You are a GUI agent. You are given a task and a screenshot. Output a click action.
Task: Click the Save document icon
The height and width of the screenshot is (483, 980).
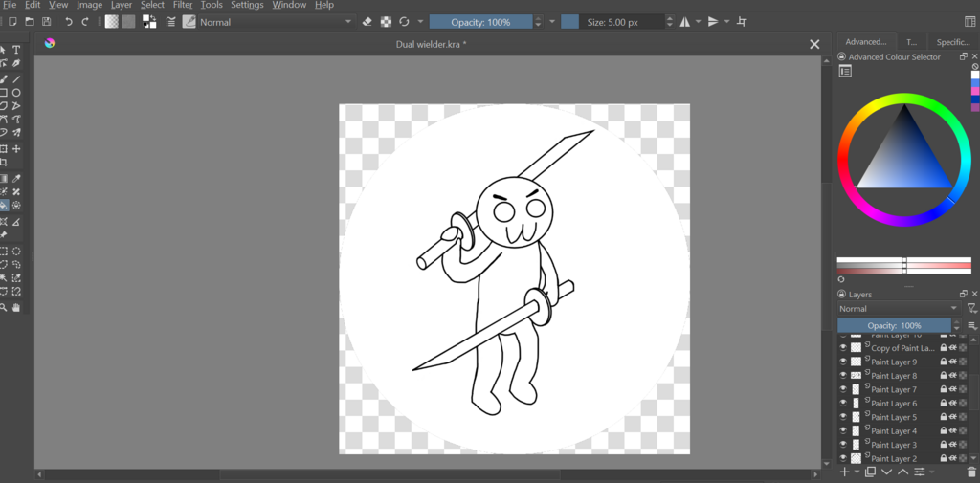(48, 21)
